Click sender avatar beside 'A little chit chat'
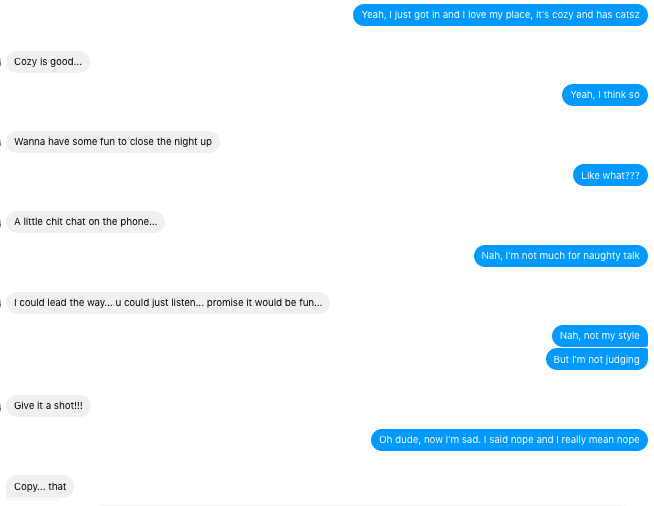Viewport: 654px width, 506px height. [x=1, y=223]
